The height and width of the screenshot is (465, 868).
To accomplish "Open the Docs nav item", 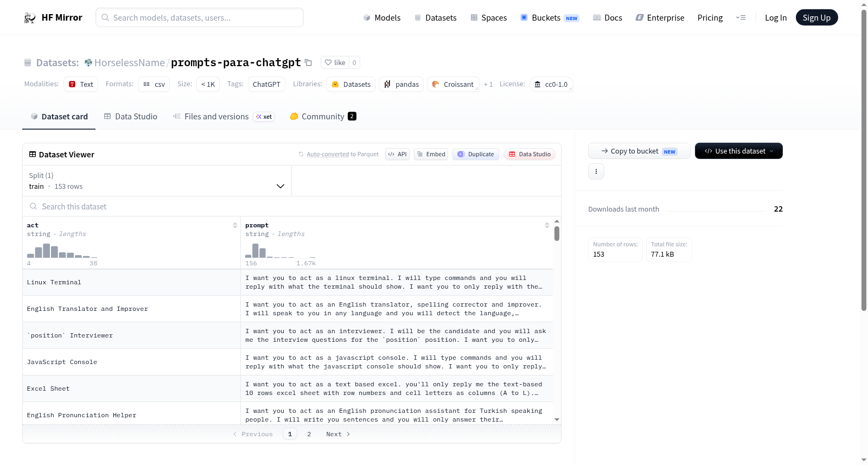I will [607, 17].
